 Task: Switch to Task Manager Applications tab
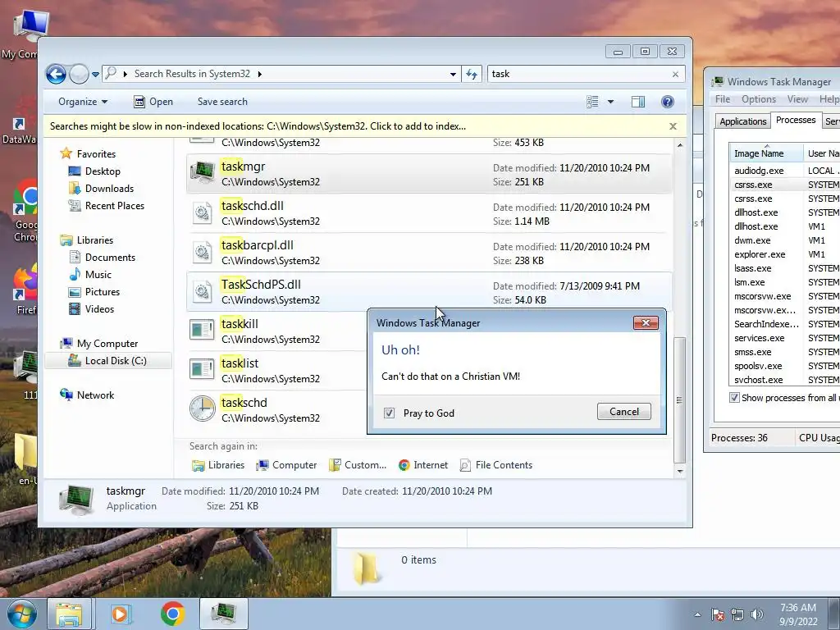coord(742,121)
